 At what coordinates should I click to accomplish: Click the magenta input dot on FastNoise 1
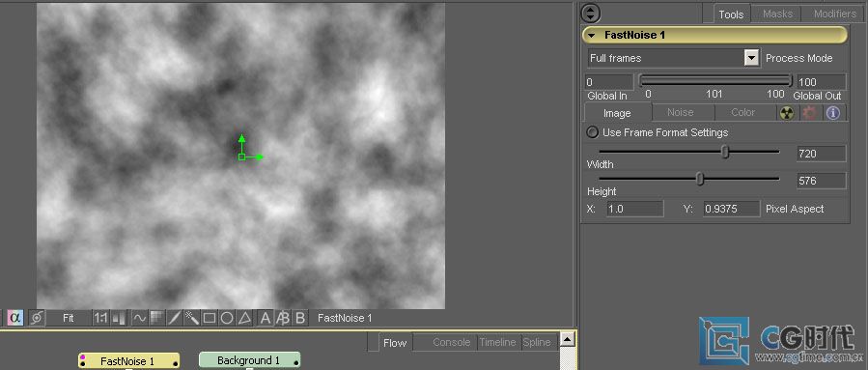pos(82,358)
